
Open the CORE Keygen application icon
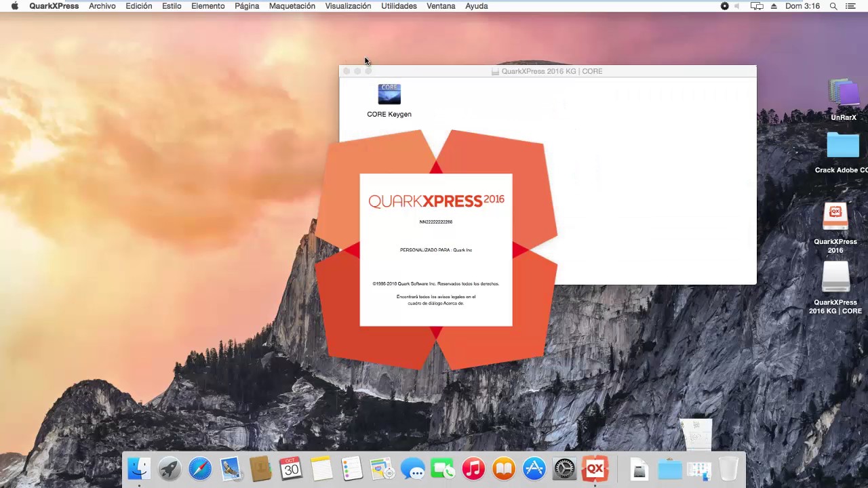coord(389,94)
